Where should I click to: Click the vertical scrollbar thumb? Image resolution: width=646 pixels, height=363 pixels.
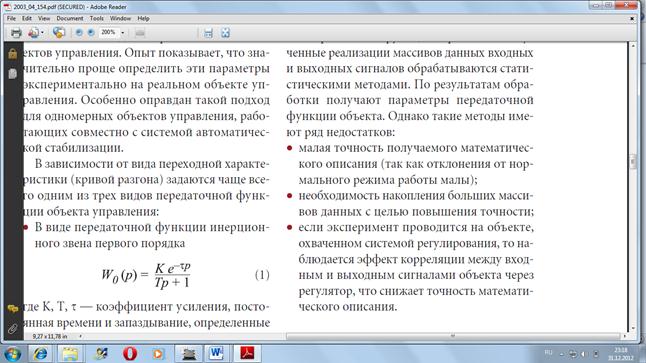(x=633, y=162)
